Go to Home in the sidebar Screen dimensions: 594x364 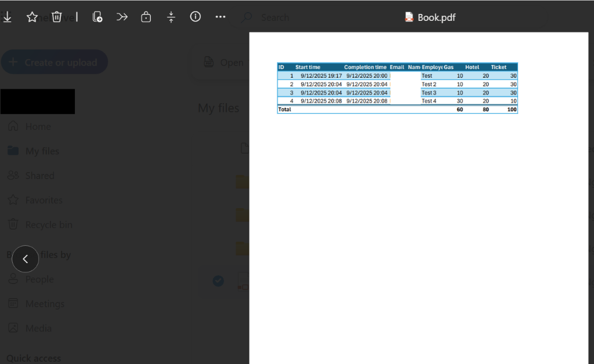coord(30,126)
